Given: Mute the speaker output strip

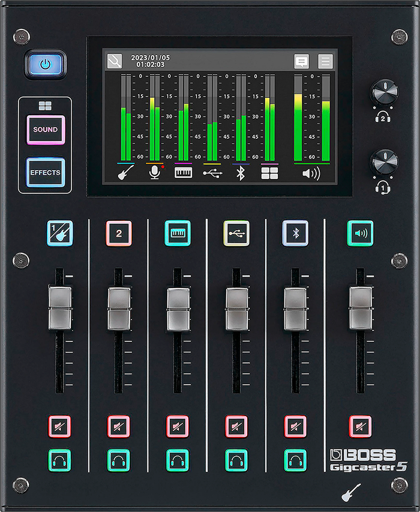Looking at the screenshot, I should [x=360, y=426].
